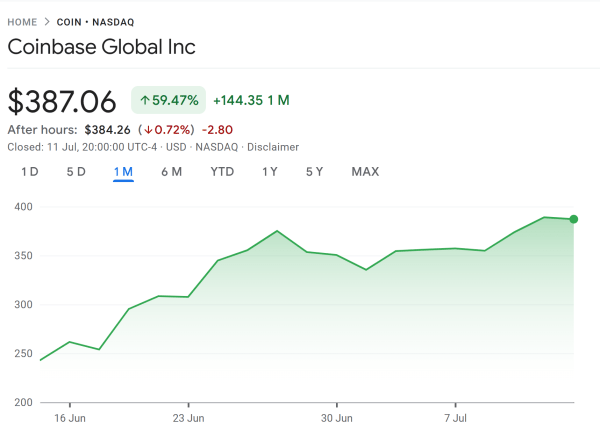Click the breadcrumb chevron separator arrow
This screenshot has width=600, height=434.
coord(47,21)
